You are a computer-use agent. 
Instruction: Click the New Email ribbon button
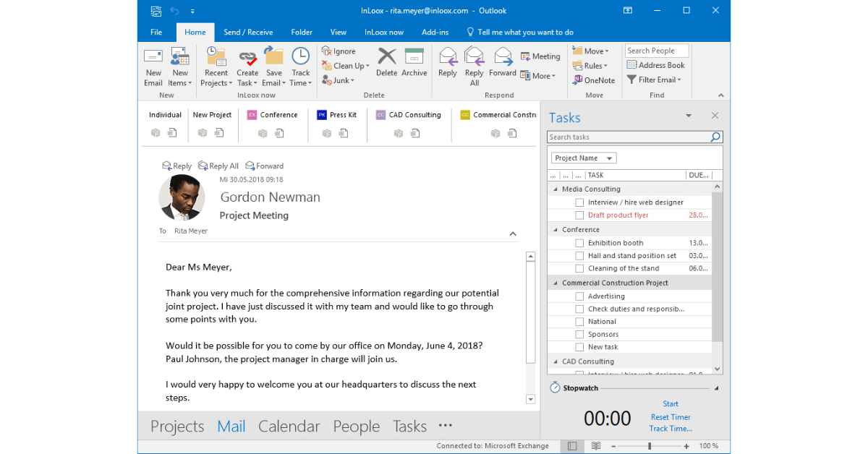click(x=153, y=67)
